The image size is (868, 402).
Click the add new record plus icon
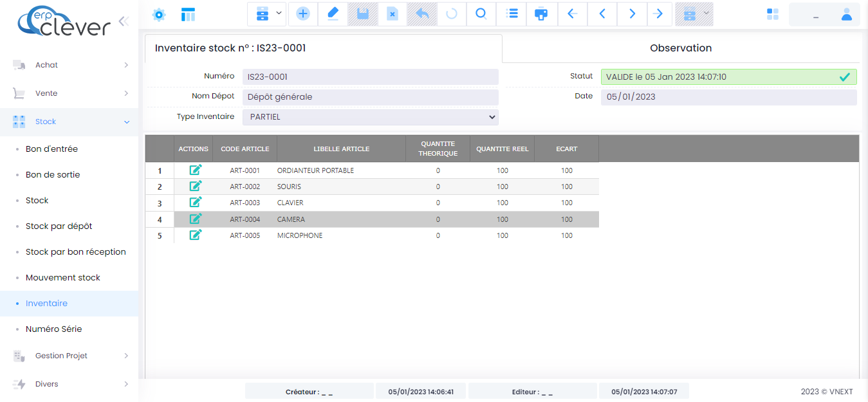tap(303, 14)
